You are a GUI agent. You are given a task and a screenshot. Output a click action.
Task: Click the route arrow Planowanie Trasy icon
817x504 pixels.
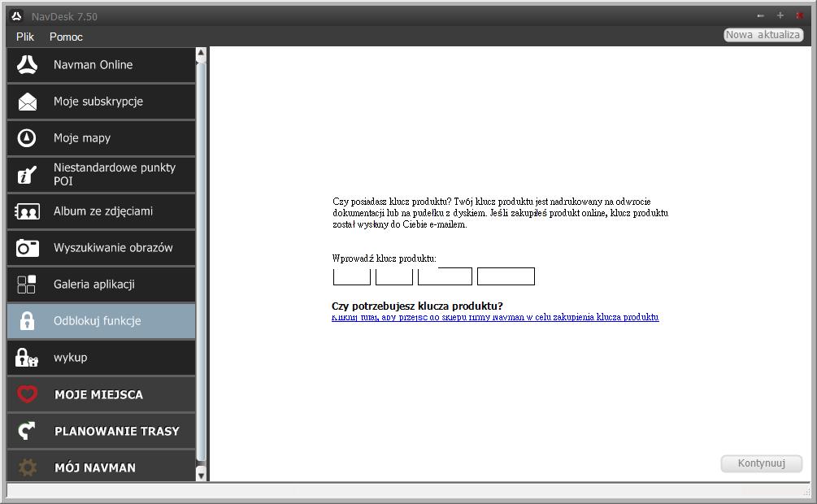[x=27, y=431]
